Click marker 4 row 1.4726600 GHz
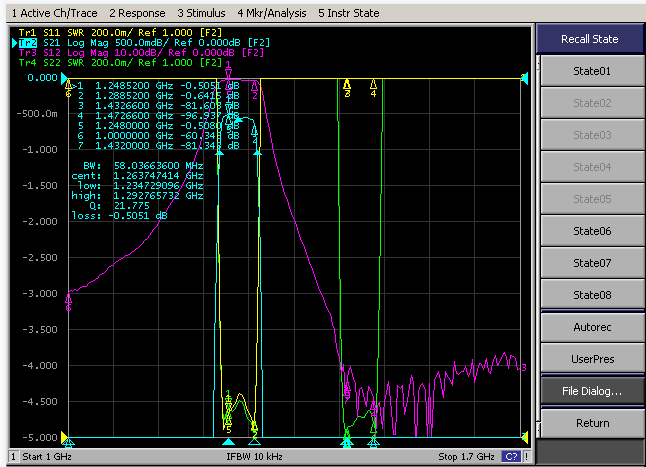 157,116
